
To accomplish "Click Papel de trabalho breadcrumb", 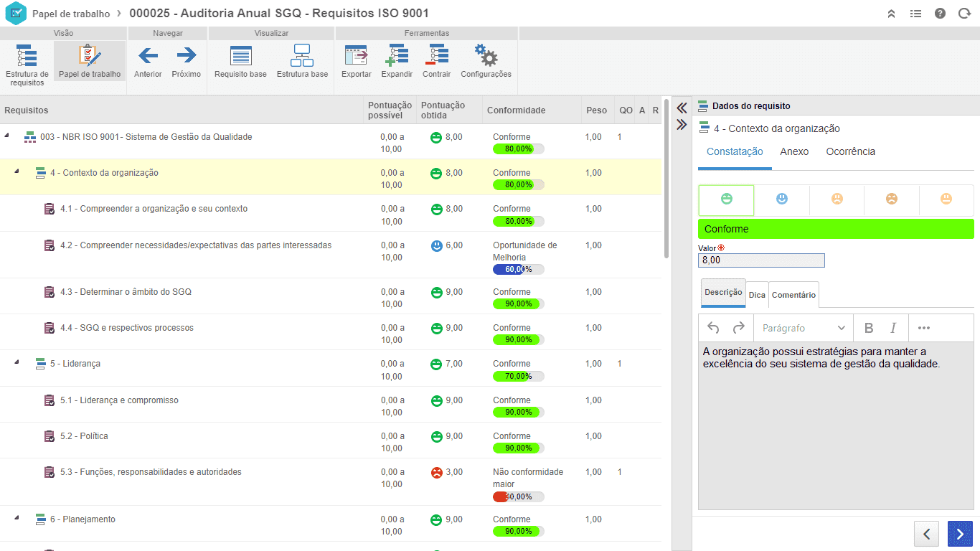I will 71,14.
